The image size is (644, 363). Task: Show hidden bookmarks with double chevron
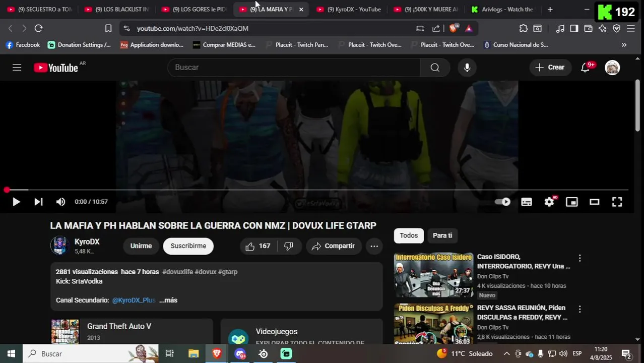pos(624,45)
